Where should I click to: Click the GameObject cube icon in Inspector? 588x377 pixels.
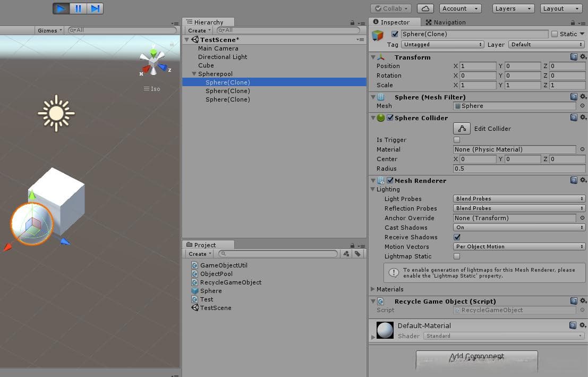[x=378, y=35]
